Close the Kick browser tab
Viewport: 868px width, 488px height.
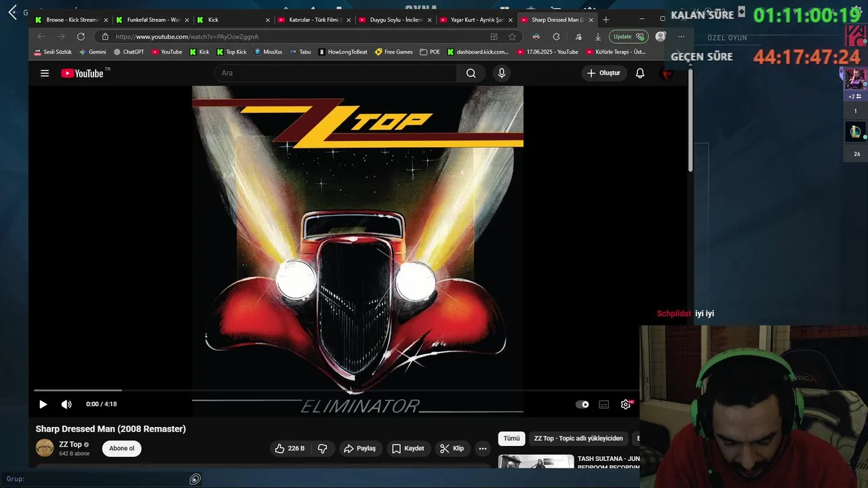click(268, 20)
